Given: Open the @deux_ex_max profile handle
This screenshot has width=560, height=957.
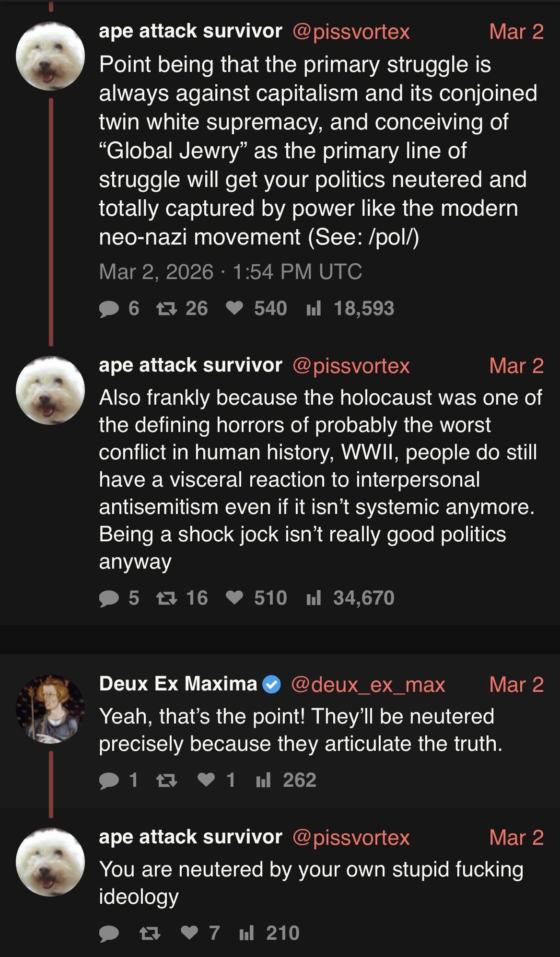Looking at the screenshot, I should click(368, 684).
